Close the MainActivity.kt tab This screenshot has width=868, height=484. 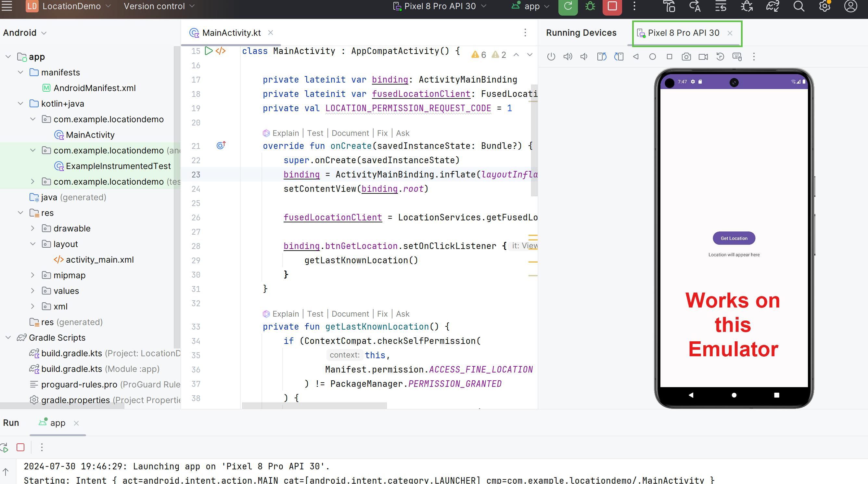[271, 33]
